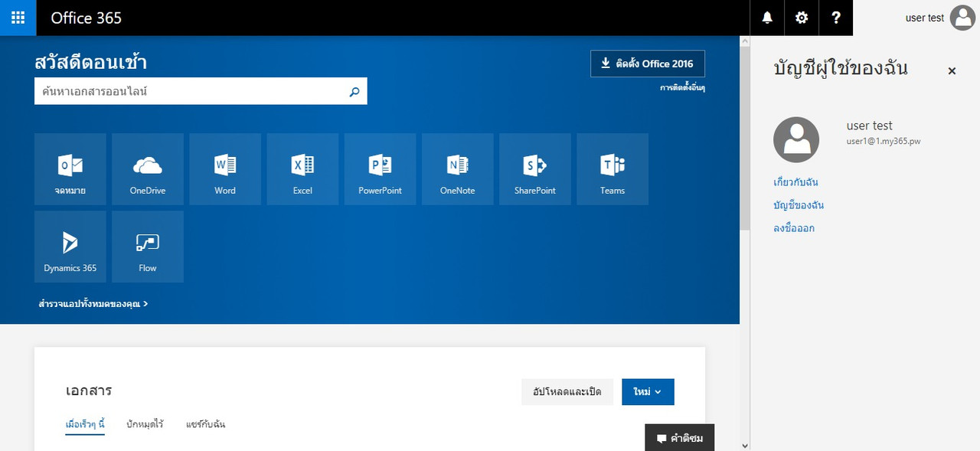
Task: Open other installs link under install button
Action: (x=682, y=87)
